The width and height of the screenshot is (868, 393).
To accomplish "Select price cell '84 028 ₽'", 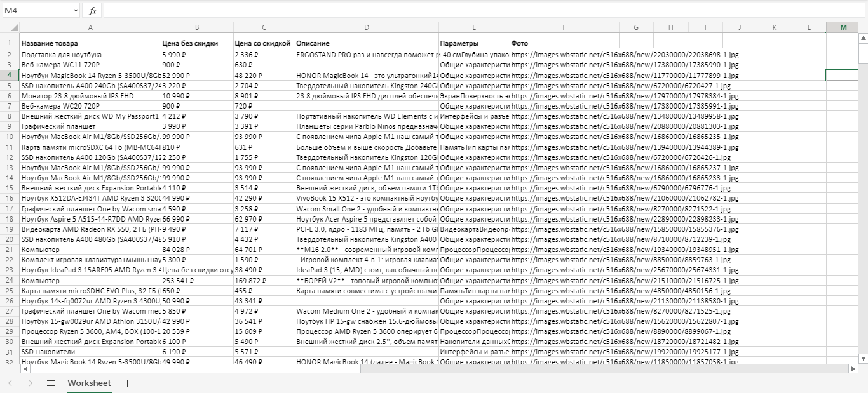I will click(197, 250).
